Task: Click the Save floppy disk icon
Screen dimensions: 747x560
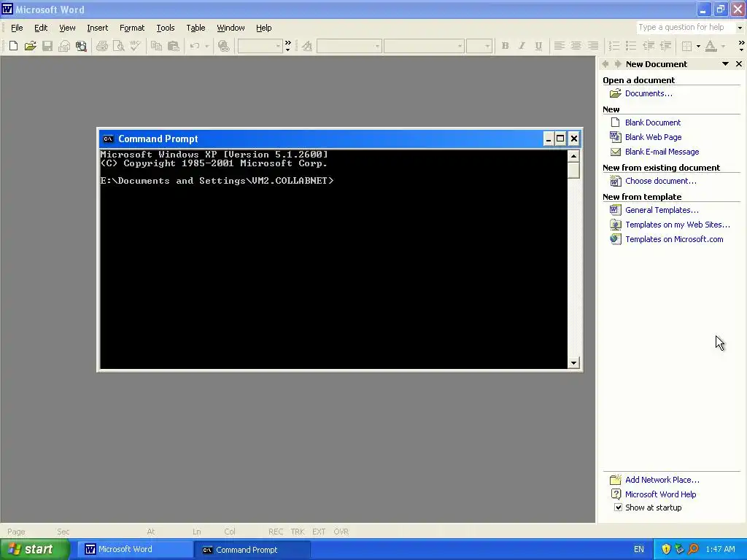Action: click(47, 46)
